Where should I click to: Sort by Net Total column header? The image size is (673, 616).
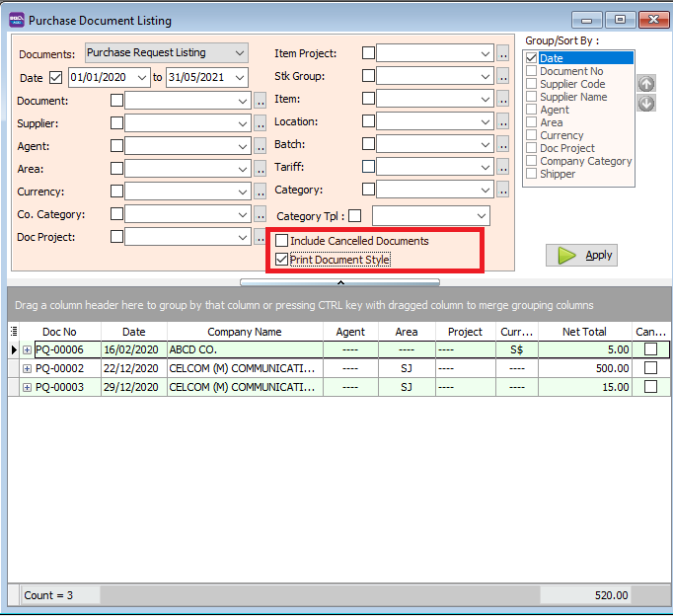(x=584, y=332)
